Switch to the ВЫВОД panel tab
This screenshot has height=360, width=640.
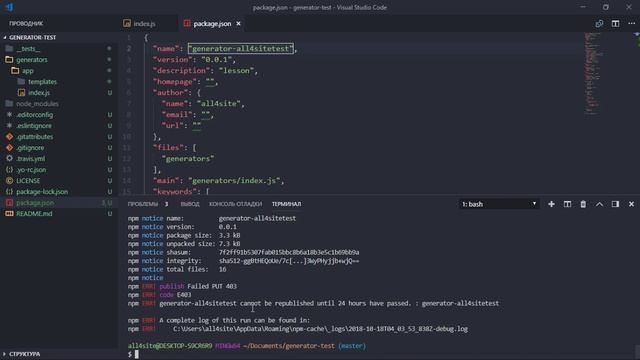(x=190, y=204)
